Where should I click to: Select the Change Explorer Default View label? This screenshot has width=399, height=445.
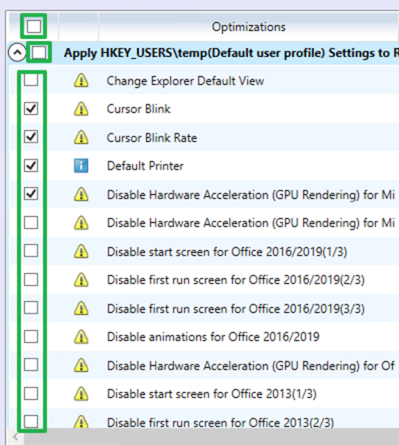pos(185,81)
